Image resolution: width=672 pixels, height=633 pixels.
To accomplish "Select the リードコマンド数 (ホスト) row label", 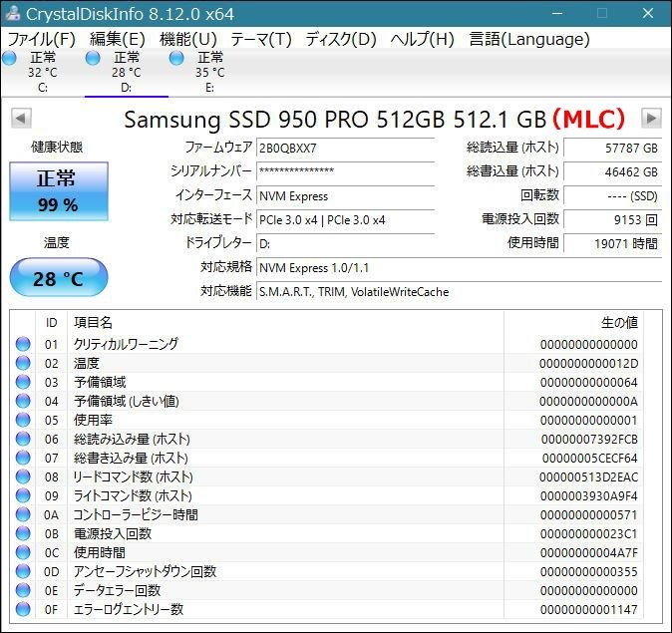I will click(134, 476).
